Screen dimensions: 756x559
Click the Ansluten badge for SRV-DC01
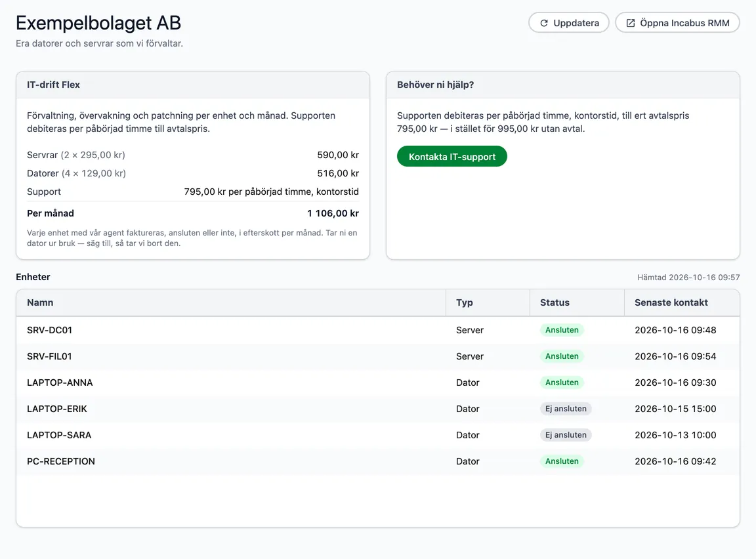click(562, 330)
